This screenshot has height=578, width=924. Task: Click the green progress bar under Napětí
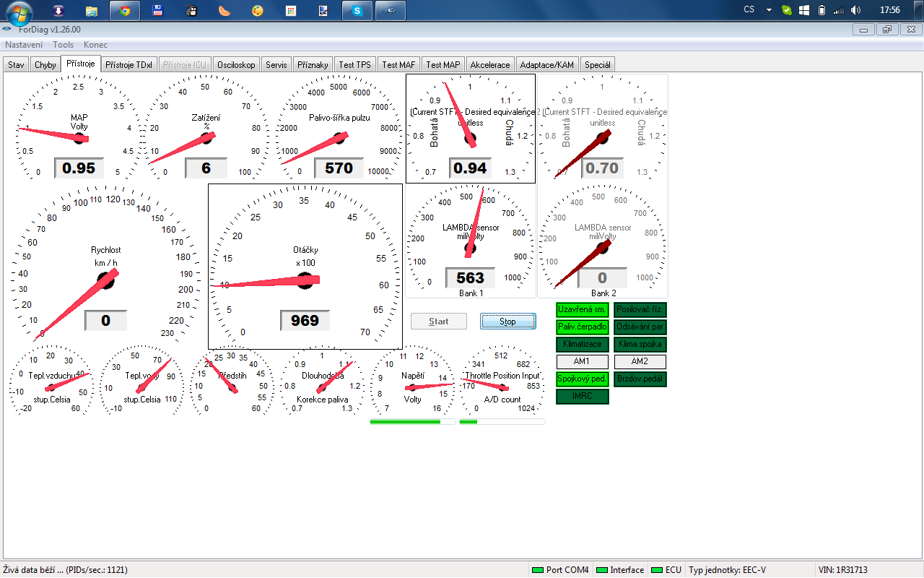tap(412, 421)
